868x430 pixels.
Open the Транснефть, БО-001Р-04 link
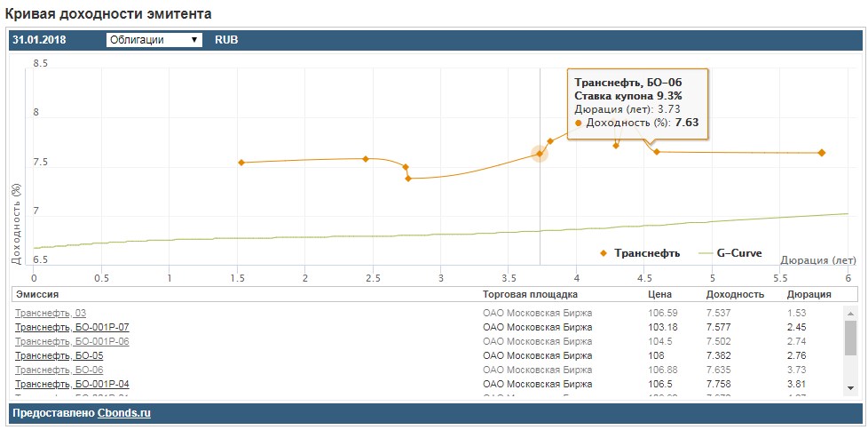point(72,384)
